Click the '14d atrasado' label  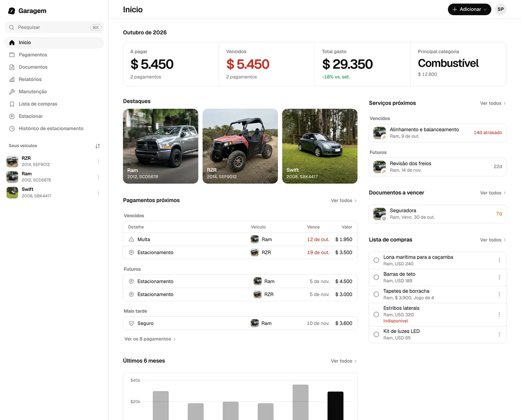point(488,133)
